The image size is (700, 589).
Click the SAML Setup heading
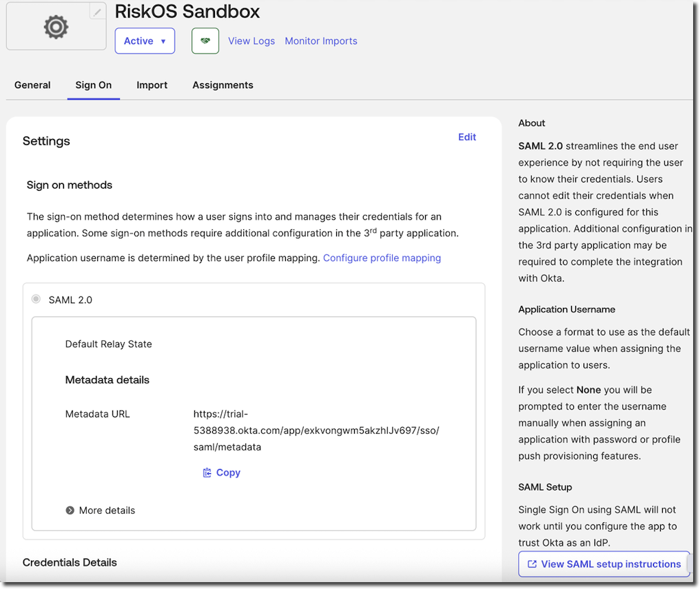click(545, 487)
